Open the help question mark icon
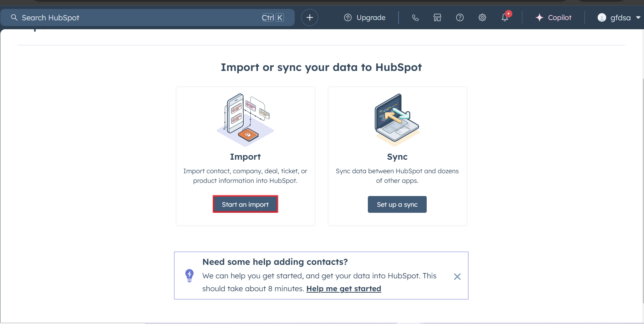Viewport: 644px width, 324px height. click(x=460, y=17)
